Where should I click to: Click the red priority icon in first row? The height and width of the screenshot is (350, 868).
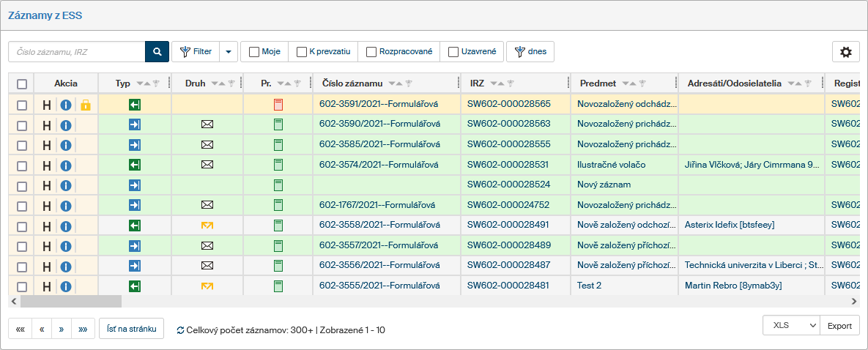click(278, 105)
